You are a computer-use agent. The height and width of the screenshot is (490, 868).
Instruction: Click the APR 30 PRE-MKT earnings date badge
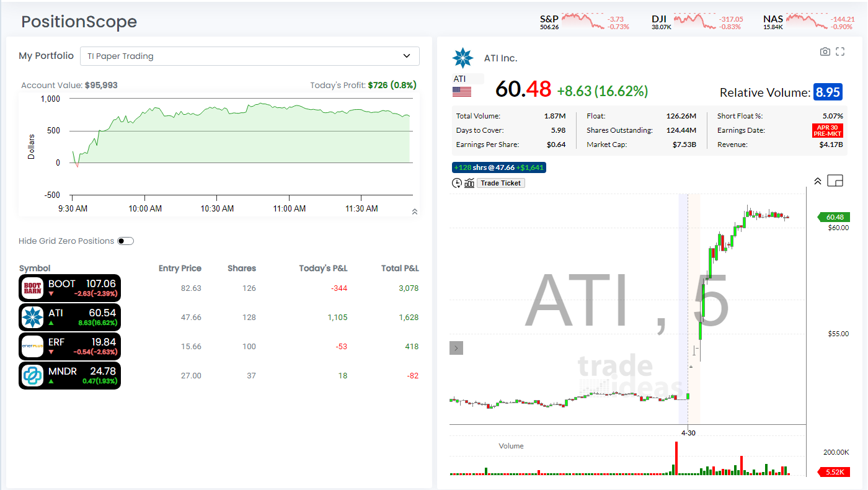point(827,130)
